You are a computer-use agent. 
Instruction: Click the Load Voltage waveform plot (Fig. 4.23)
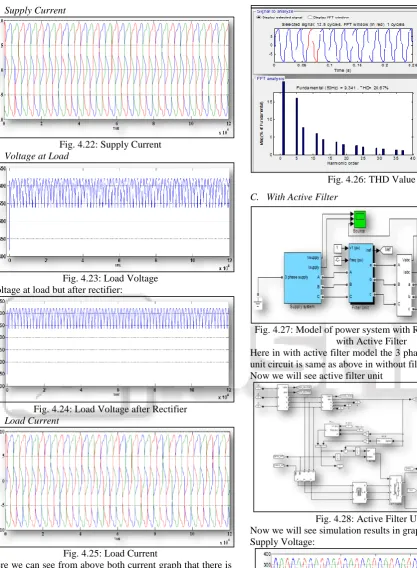(x=119, y=212)
